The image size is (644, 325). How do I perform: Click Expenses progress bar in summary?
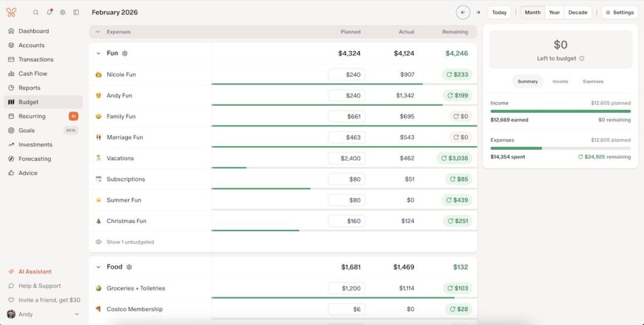[x=560, y=148]
